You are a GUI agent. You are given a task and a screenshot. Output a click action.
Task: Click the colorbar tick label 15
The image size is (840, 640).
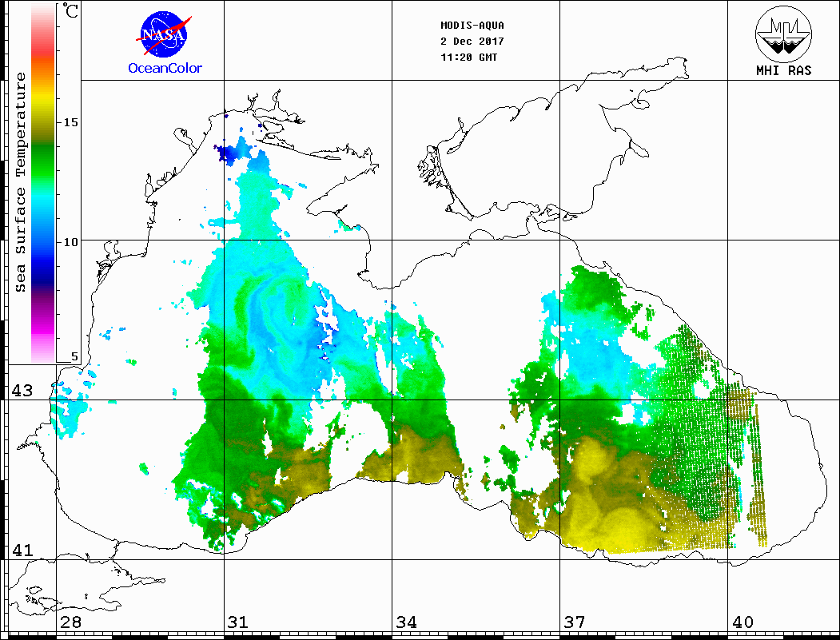tap(70, 122)
